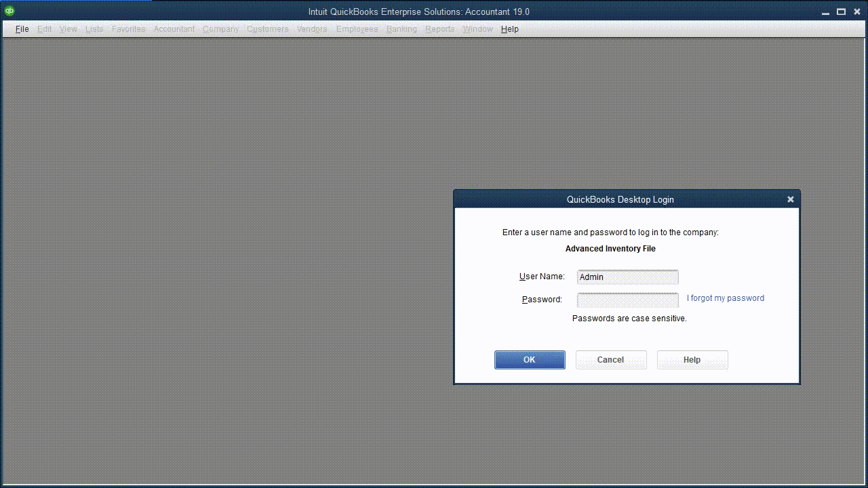The height and width of the screenshot is (488, 868).
Task: Open the grayed-out Edit menu
Action: (44, 29)
